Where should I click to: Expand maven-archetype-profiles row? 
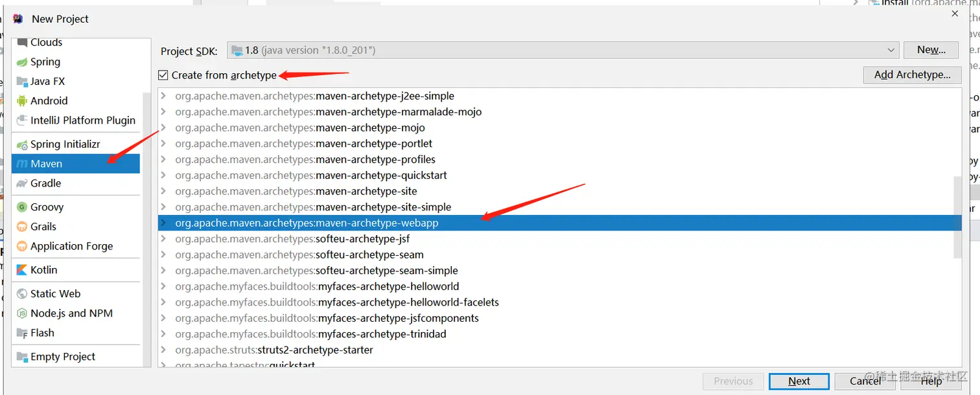pyautogui.click(x=163, y=159)
